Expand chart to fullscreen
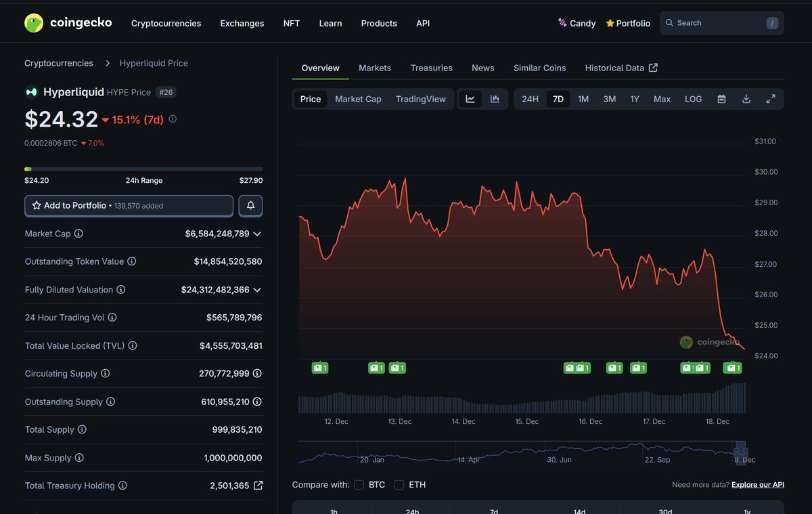The image size is (812, 514). pyautogui.click(x=771, y=99)
